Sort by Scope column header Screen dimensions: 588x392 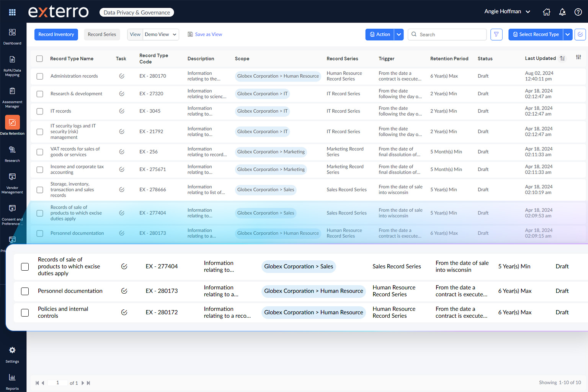point(242,59)
